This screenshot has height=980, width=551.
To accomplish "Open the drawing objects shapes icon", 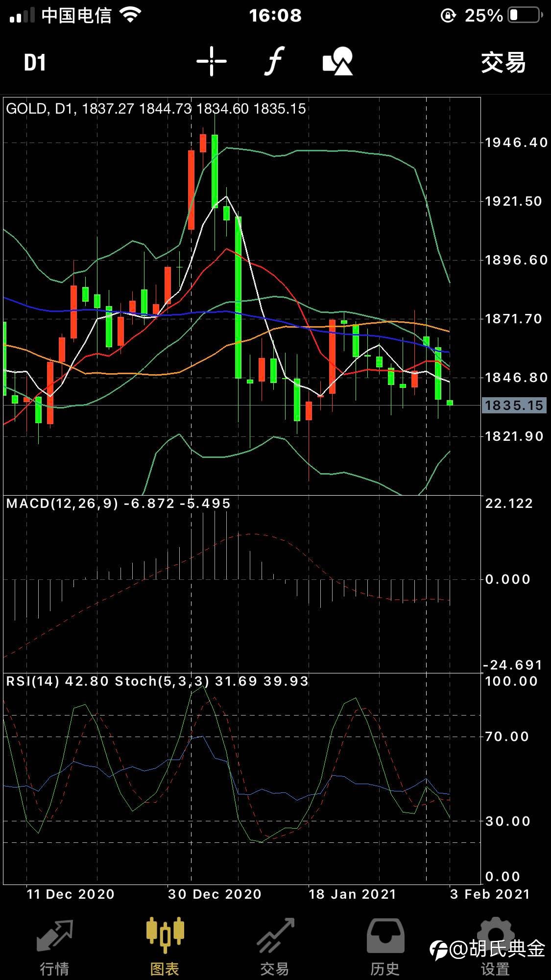I will click(x=338, y=62).
